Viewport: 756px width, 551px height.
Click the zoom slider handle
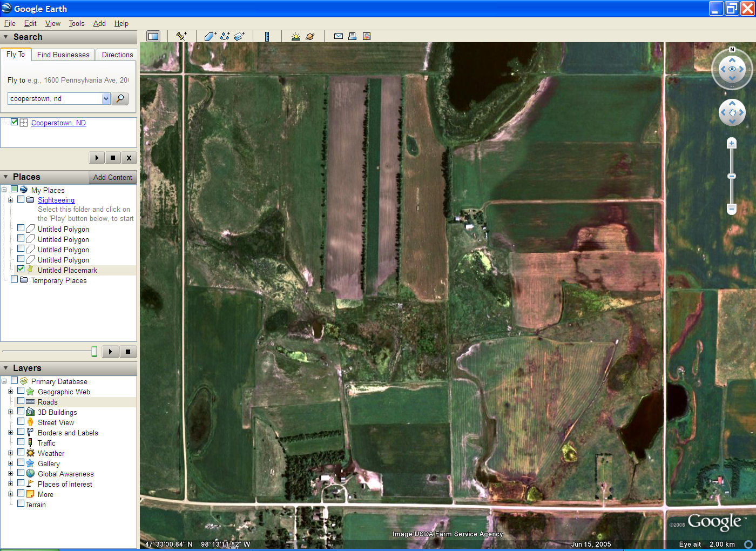pyautogui.click(x=732, y=176)
